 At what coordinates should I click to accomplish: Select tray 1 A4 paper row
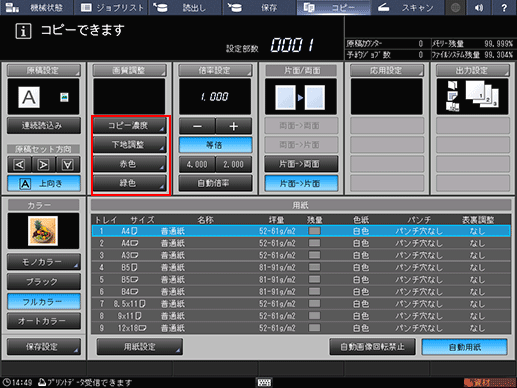(301, 231)
